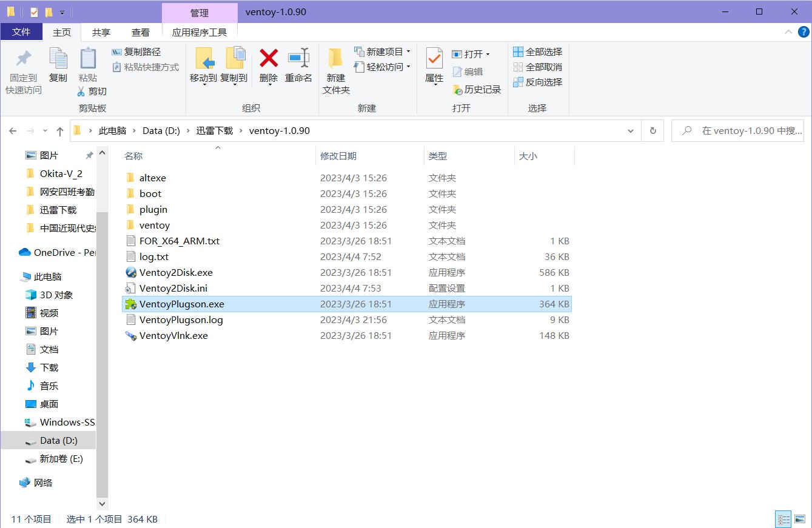Open 3D 对象 in navigation pane
812x528 pixels.
click(x=49, y=295)
